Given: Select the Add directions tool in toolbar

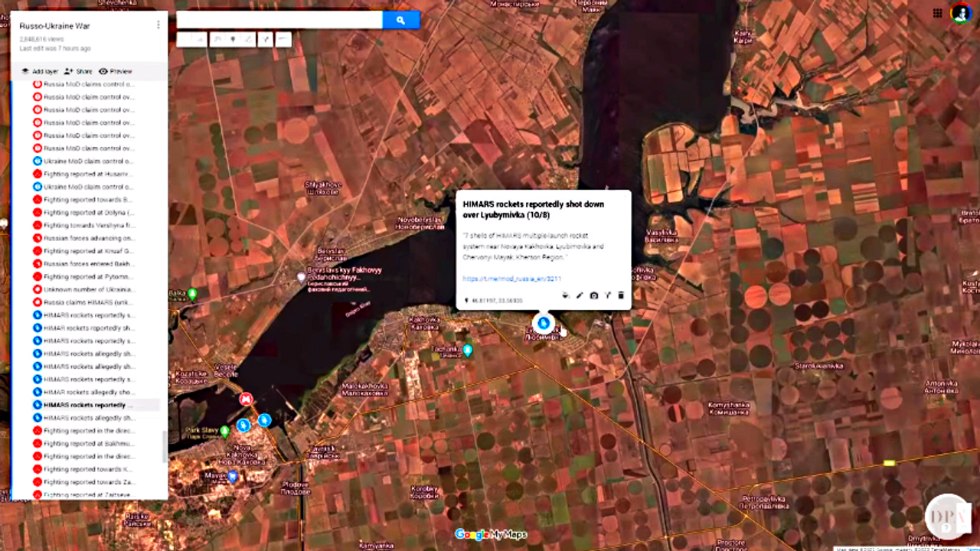Looking at the screenshot, I should [266, 39].
